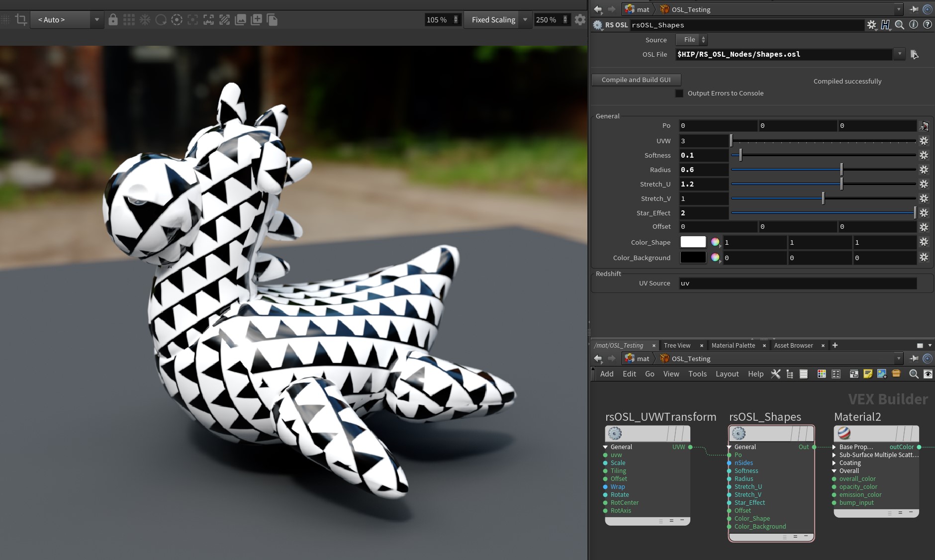This screenshot has height=560, width=935.
Task: Click the network editor search magnifier
Action: tap(914, 374)
